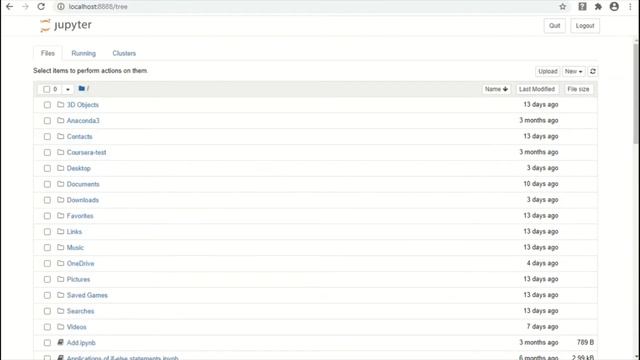
Task: Click the folder icon beside Pictures
Action: click(60, 279)
